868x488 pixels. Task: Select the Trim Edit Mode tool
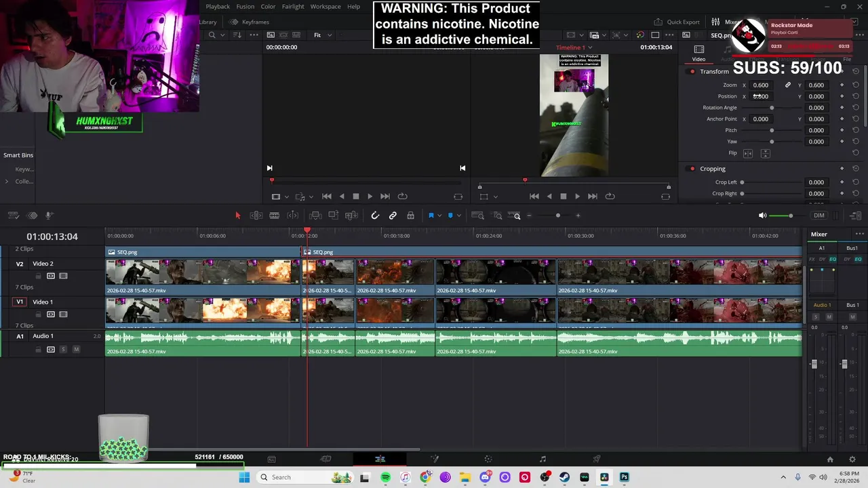pos(256,216)
